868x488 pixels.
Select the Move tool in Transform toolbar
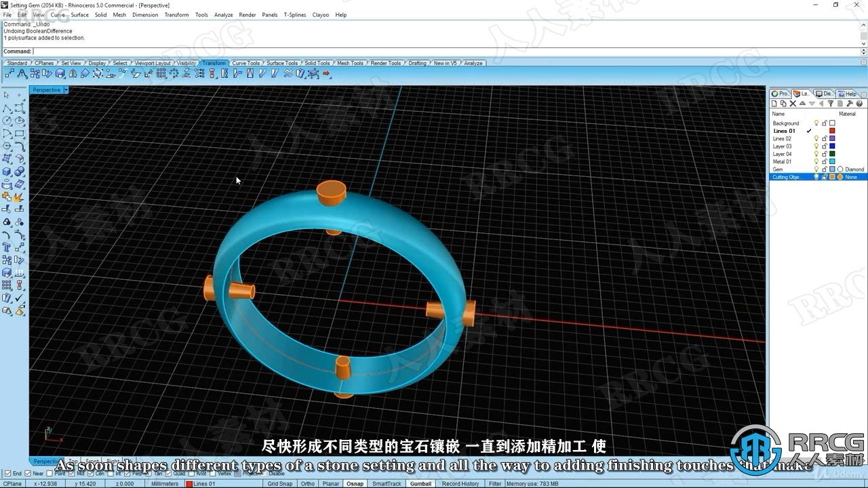(x=9, y=73)
